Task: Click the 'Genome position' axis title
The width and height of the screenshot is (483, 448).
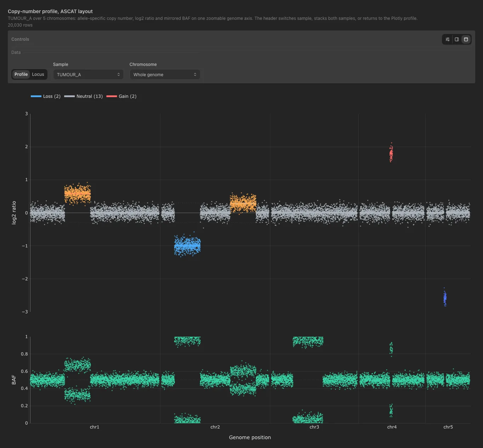Action: [x=250, y=437]
